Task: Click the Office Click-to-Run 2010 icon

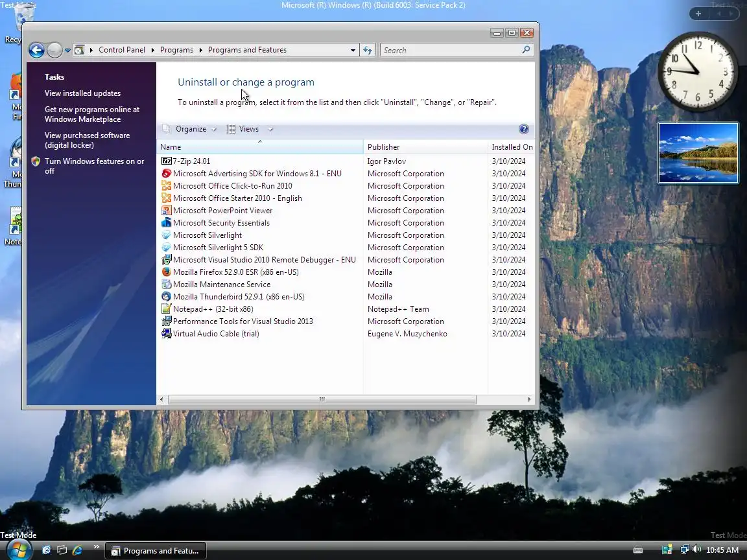Action: (x=166, y=186)
